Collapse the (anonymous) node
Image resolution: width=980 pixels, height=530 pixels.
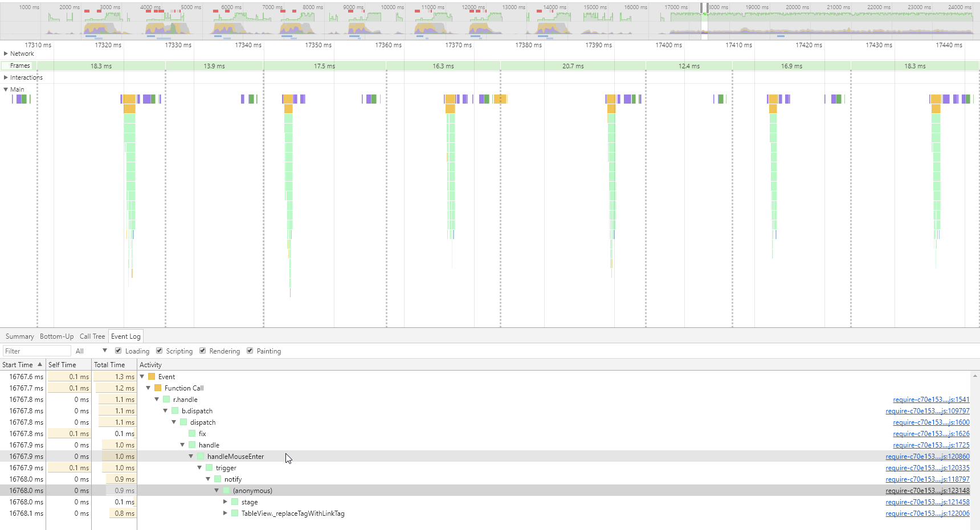(x=217, y=491)
